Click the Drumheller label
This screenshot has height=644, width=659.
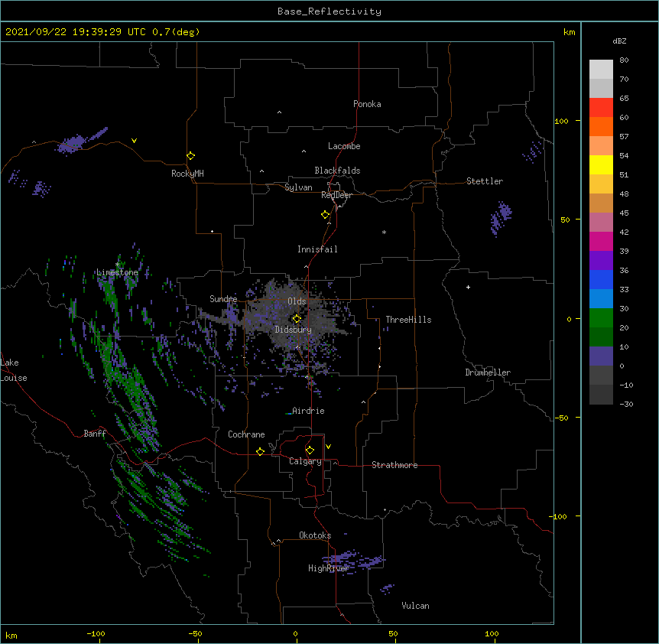[x=488, y=372]
